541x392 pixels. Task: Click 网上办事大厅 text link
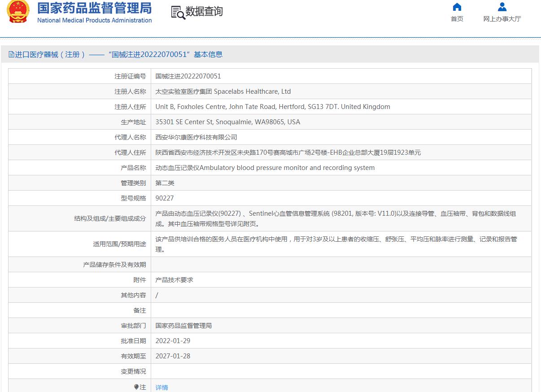(502, 19)
